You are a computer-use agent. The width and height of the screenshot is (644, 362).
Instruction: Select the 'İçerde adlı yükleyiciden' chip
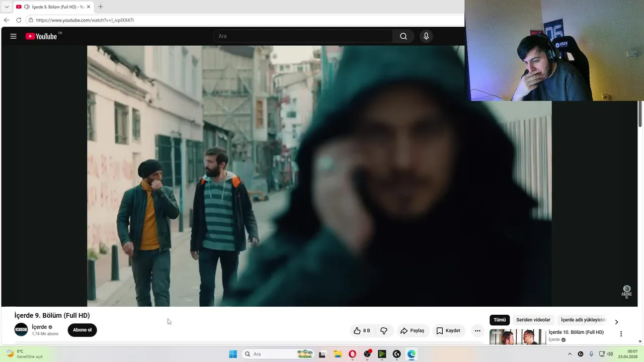point(584,320)
